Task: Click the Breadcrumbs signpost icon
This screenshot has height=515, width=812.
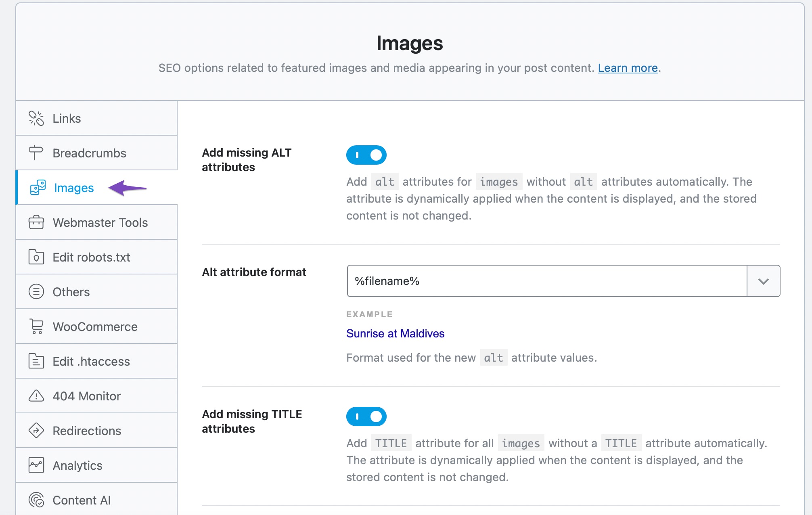Action: [x=36, y=153]
